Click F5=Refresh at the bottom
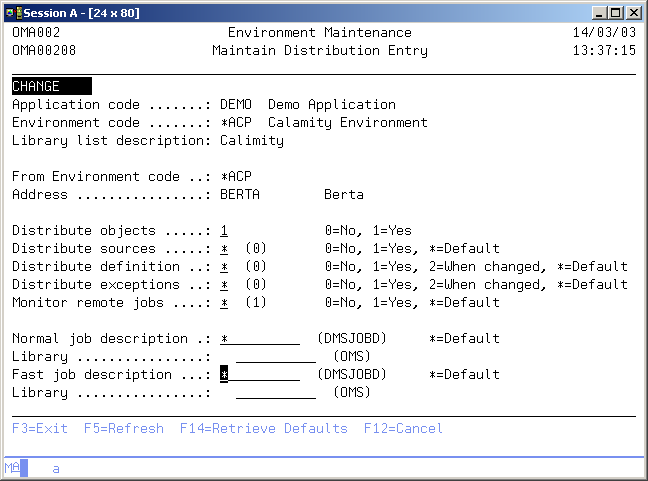The image size is (648, 481). (124, 428)
